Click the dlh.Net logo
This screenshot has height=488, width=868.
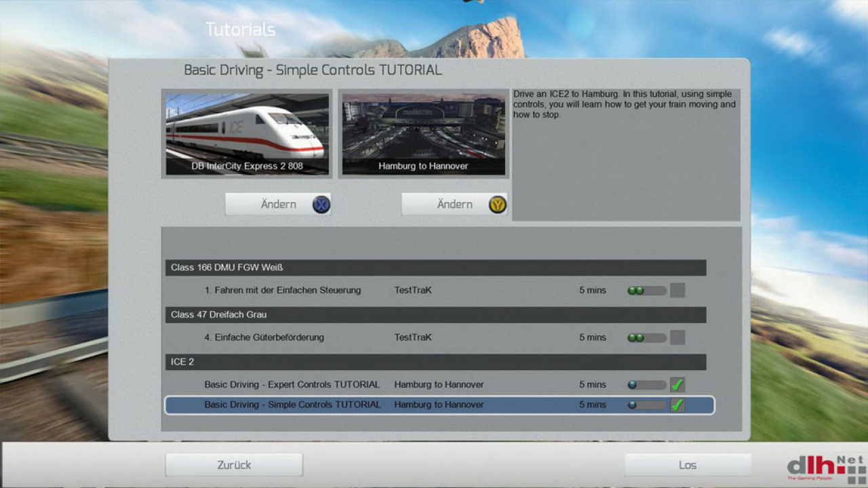coord(826,468)
